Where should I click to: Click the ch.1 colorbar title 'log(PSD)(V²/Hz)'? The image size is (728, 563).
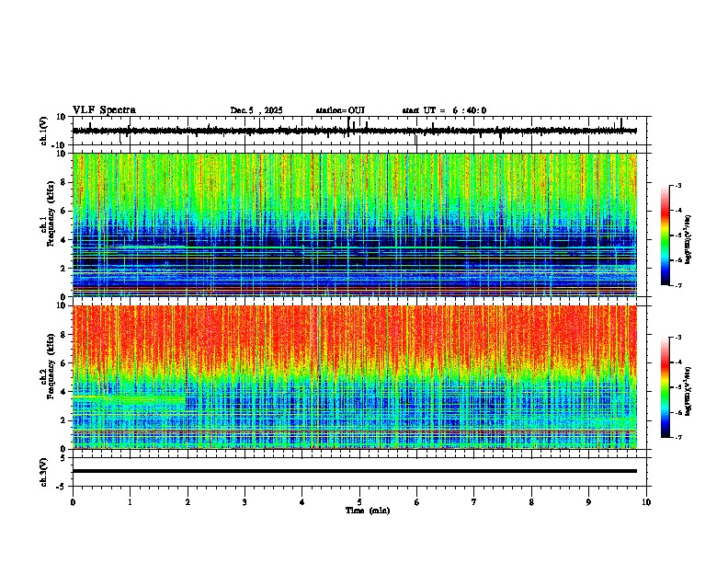point(688,240)
